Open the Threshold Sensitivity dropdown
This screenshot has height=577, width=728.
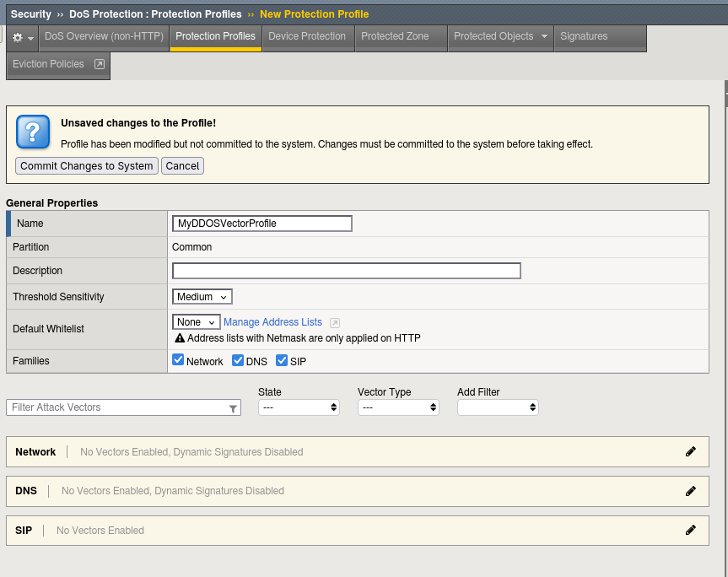coord(202,297)
